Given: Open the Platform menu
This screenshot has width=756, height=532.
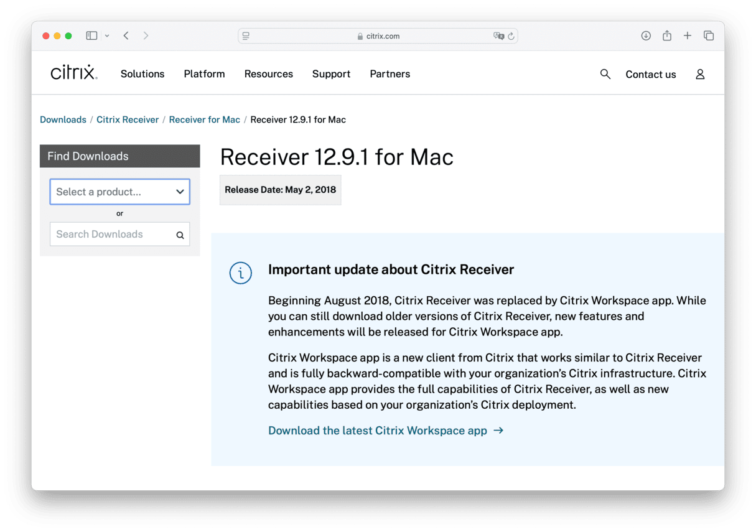Looking at the screenshot, I should pyautogui.click(x=204, y=74).
